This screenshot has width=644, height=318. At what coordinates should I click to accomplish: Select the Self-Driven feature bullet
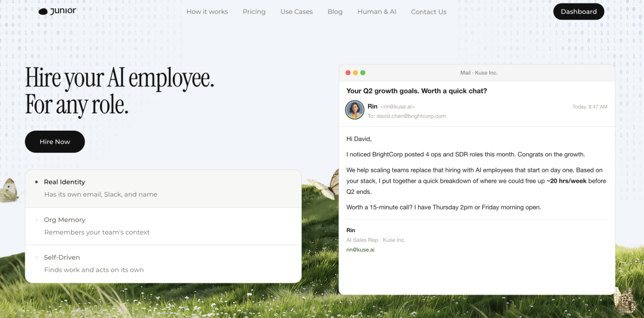pyautogui.click(x=36, y=257)
